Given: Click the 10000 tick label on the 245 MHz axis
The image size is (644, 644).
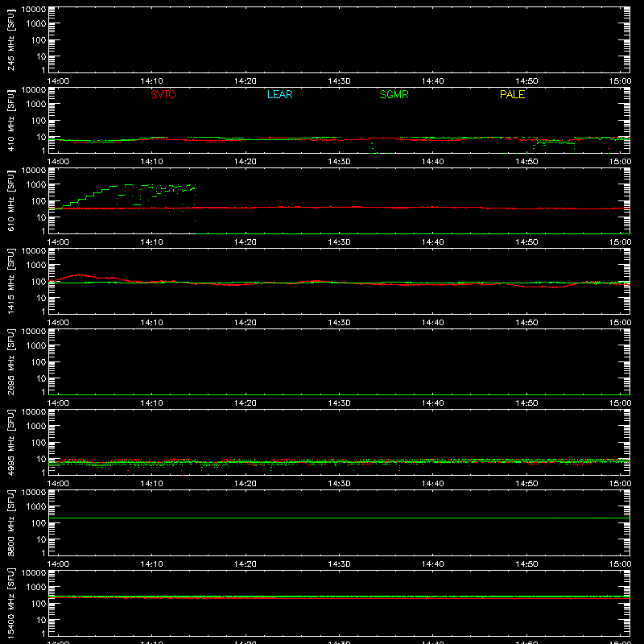Looking at the screenshot, I should [34, 10].
